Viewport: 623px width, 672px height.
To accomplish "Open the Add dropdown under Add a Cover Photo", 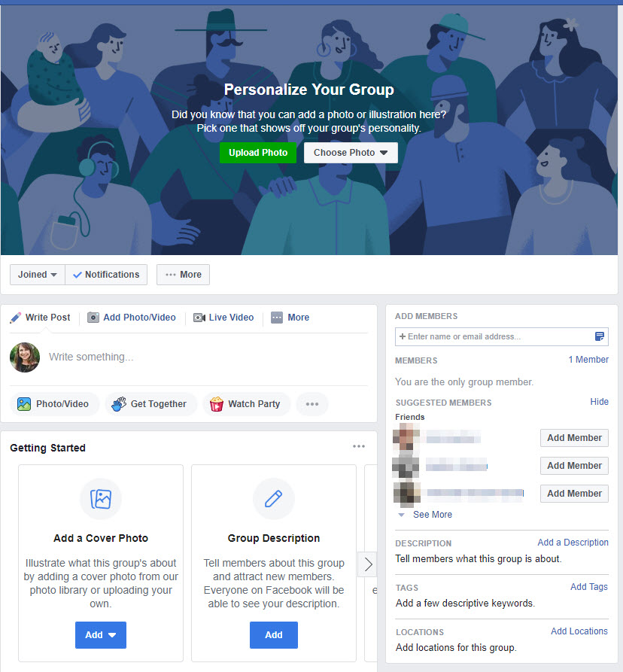I will pos(101,634).
